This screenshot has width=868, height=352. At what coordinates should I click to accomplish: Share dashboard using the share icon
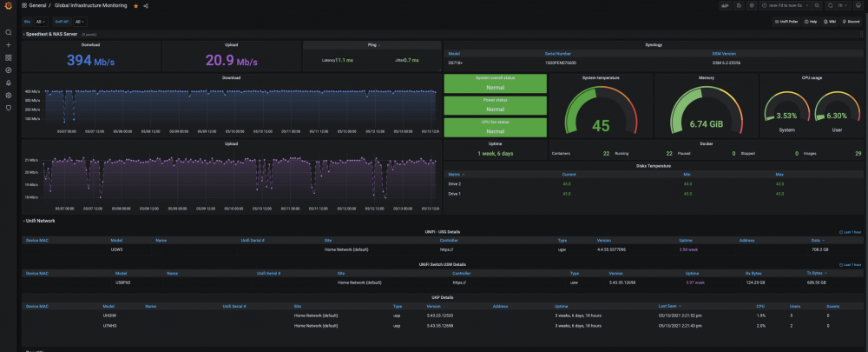tap(146, 6)
